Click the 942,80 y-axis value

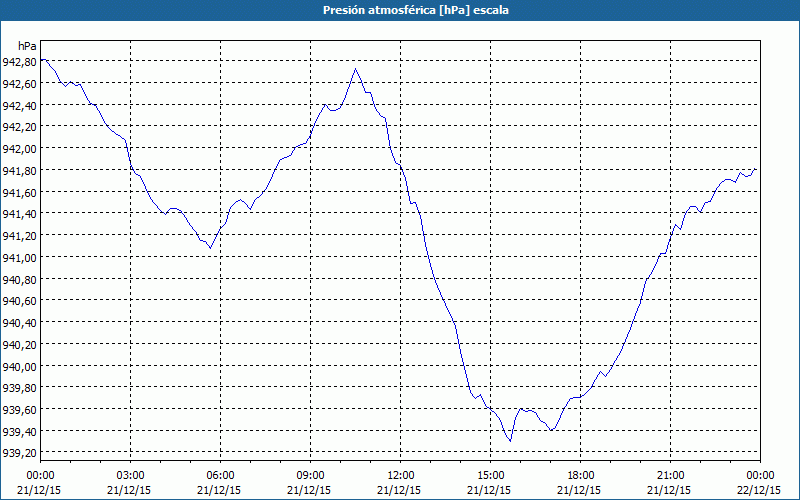(19, 62)
